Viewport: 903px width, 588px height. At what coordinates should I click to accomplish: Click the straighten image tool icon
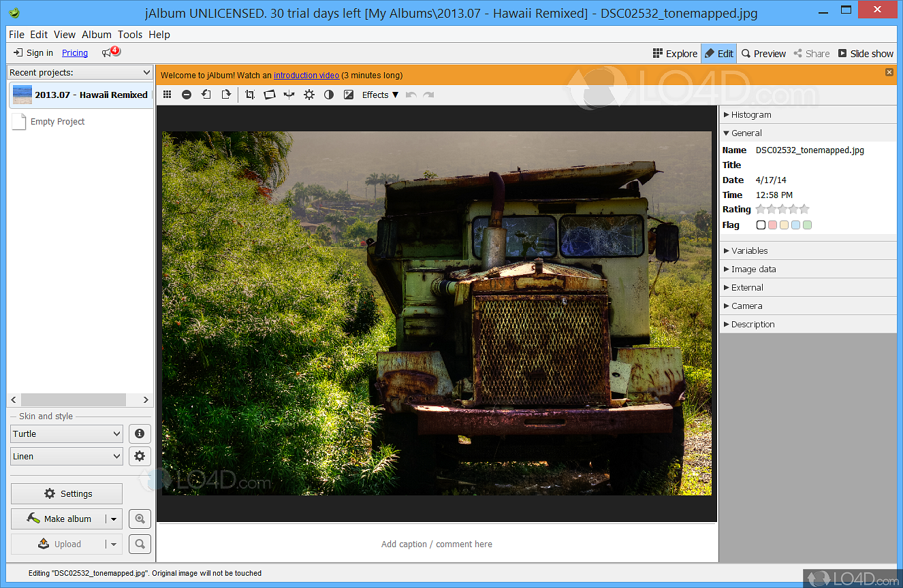coord(270,95)
